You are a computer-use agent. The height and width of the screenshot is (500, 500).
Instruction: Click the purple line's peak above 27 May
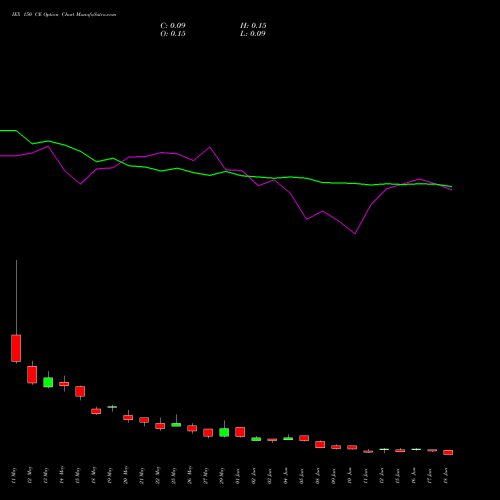[209, 147]
